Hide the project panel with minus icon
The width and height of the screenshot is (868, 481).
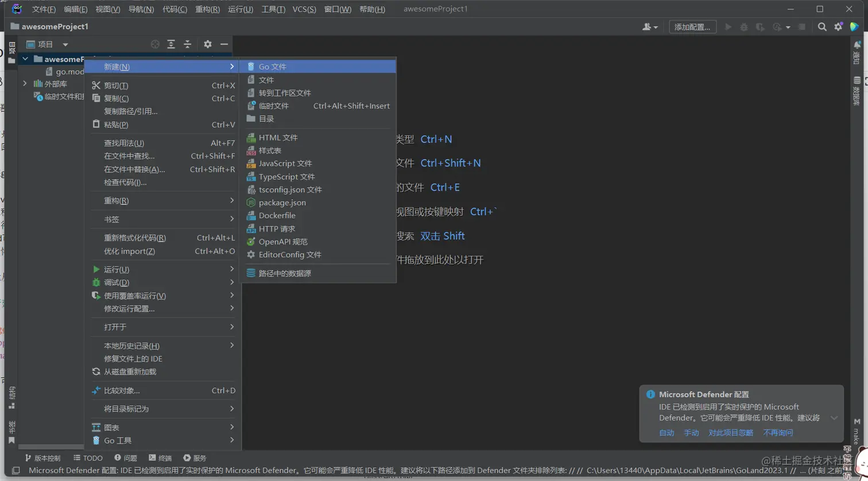tap(224, 44)
